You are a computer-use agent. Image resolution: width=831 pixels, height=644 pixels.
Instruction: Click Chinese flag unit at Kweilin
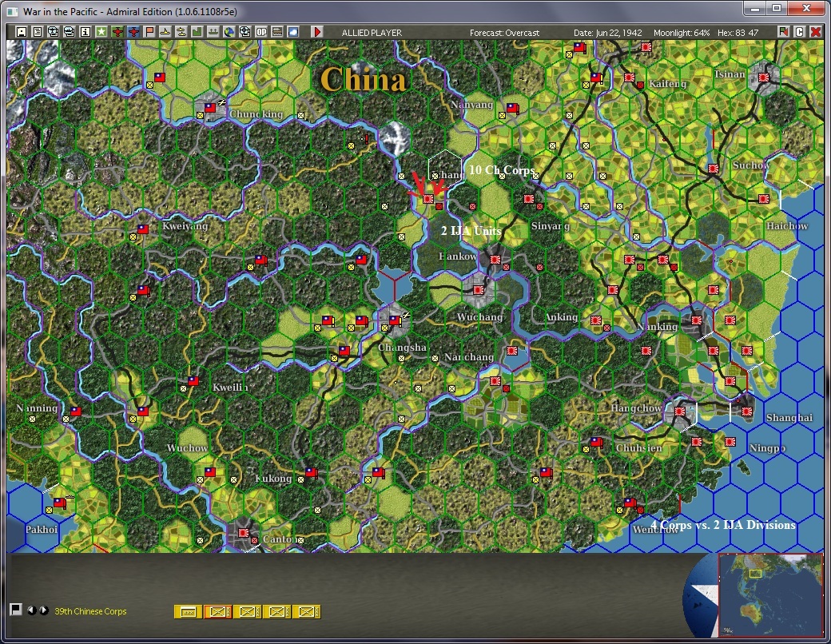click(193, 380)
